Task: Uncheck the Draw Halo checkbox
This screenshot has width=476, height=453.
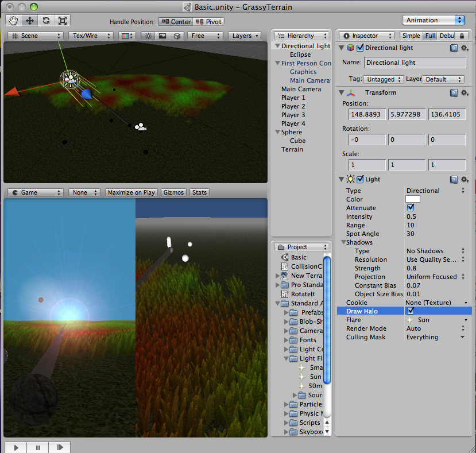Action: pos(412,311)
